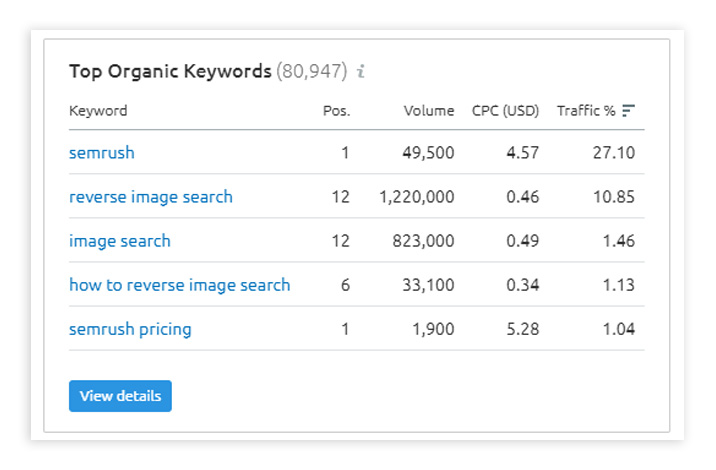
Task: Sort by the Traffic % column header
Action: (x=586, y=111)
